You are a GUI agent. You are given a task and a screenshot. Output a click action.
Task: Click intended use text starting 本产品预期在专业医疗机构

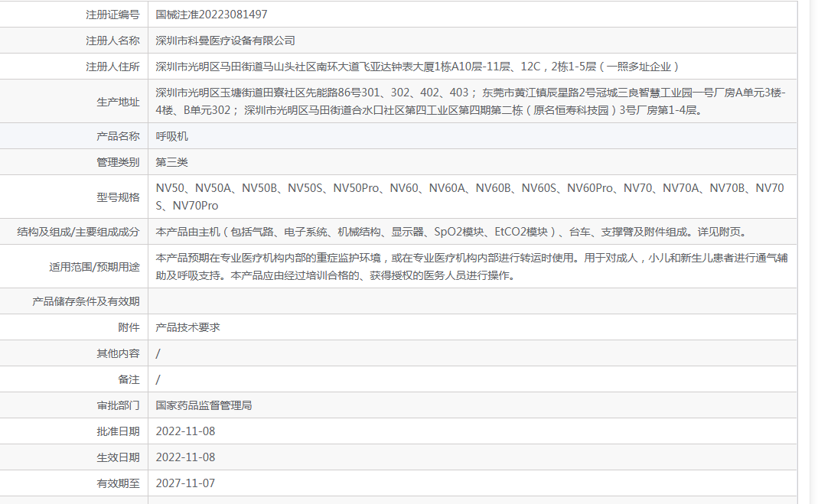click(x=471, y=267)
